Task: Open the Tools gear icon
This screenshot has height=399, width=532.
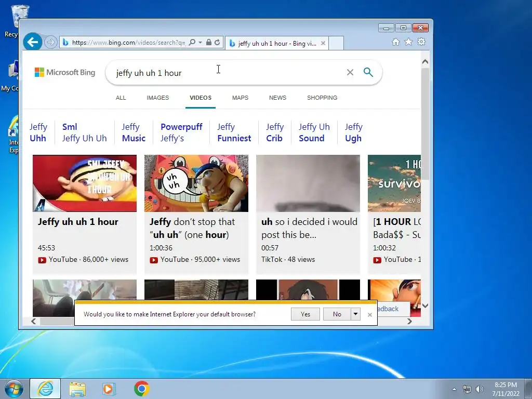Action: (x=421, y=42)
